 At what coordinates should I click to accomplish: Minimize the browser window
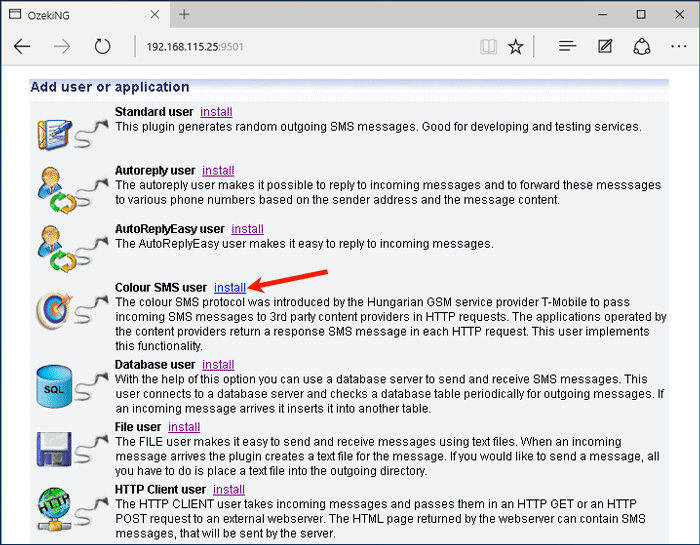(x=602, y=14)
